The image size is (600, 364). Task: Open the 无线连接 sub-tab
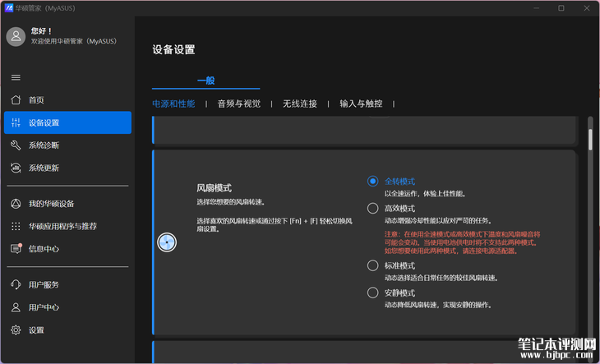click(x=300, y=104)
